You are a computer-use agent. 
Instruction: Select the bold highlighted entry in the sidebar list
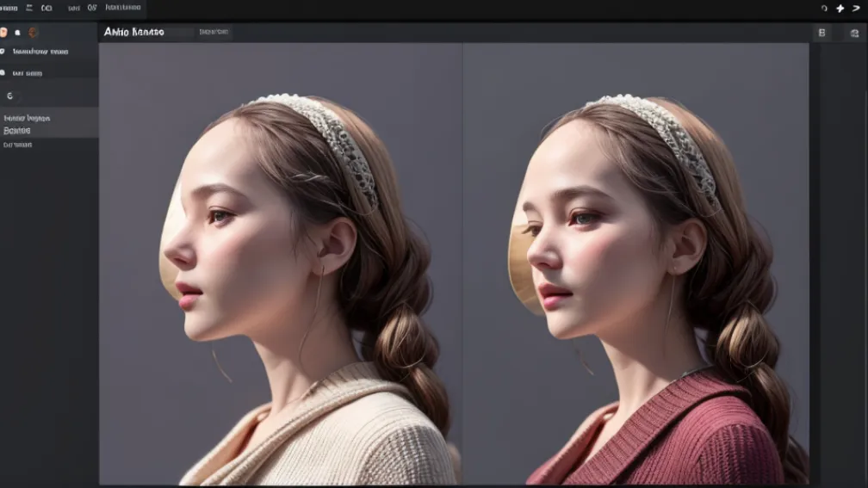click(x=17, y=131)
